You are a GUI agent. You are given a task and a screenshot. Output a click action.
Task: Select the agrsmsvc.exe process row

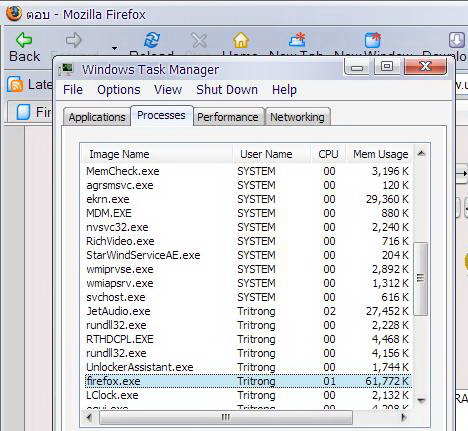[248, 185]
